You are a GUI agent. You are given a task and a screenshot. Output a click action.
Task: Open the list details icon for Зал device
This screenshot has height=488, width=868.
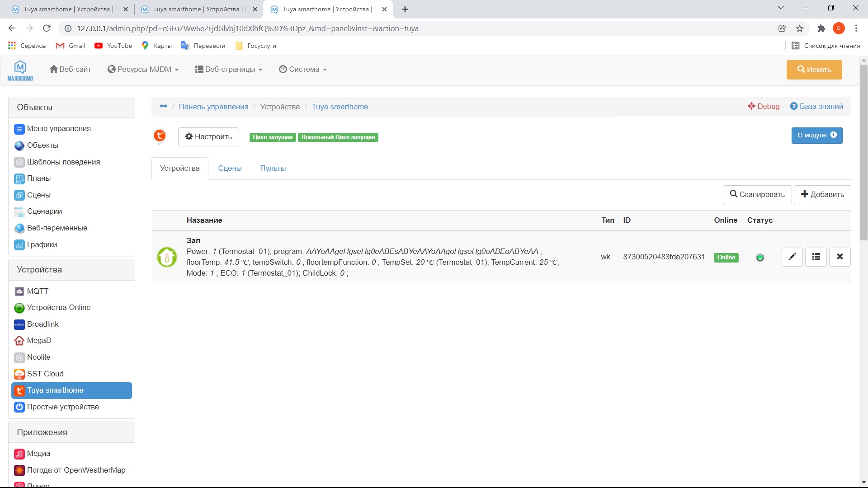[816, 257]
